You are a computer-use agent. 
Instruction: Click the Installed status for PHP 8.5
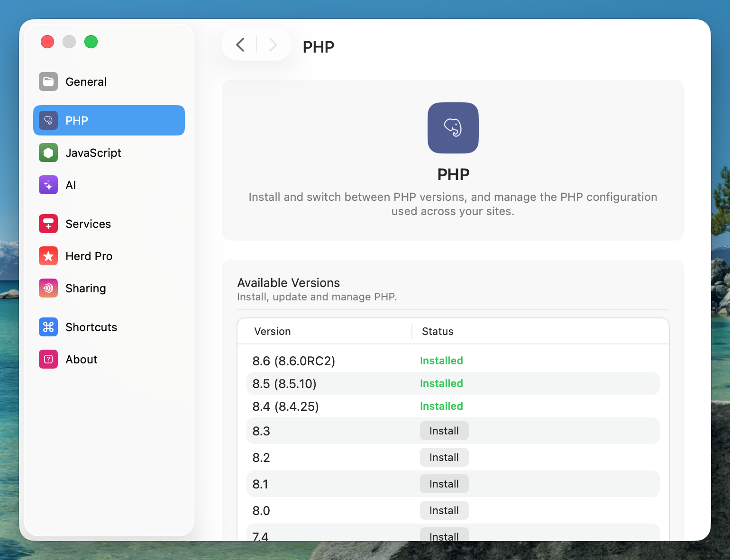441,383
